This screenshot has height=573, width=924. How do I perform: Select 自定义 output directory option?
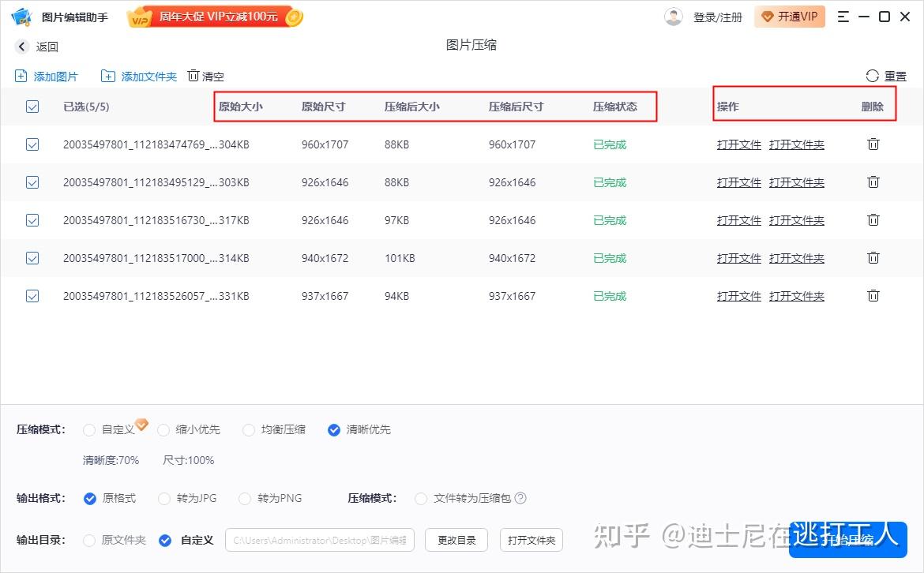(x=165, y=540)
